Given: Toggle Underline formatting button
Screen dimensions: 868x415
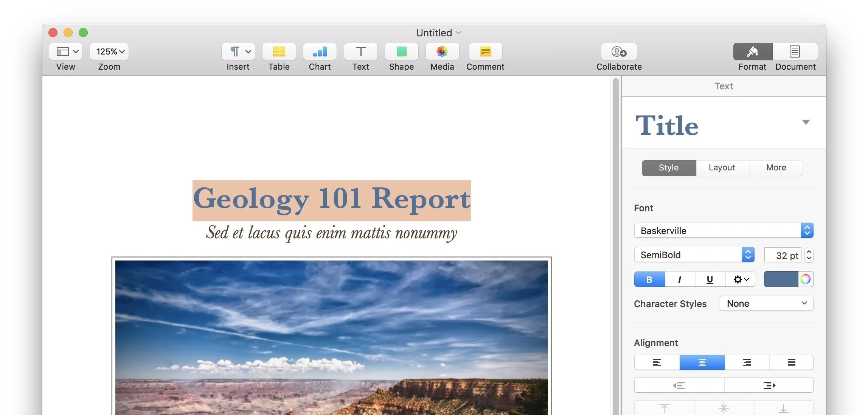Looking at the screenshot, I should click(x=710, y=279).
